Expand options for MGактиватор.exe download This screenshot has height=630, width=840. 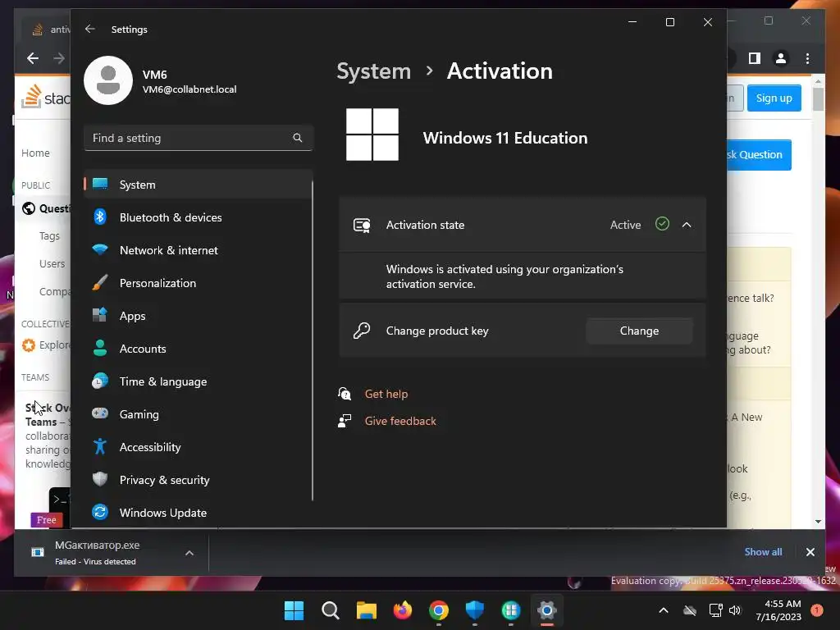(x=189, y=553)
